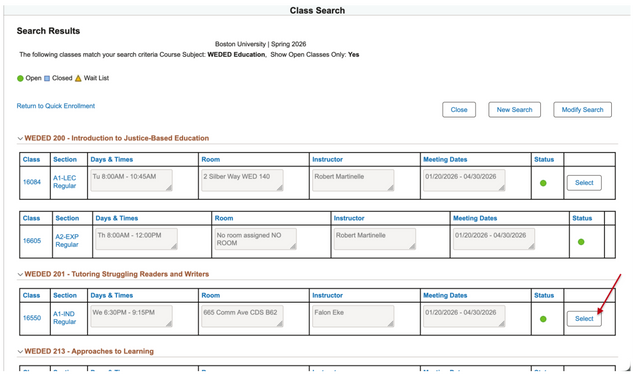Click the 665 Comm Ave CDS B62 field
The width and height of the screenshot is (636, 375).
(x=243, y=316)
